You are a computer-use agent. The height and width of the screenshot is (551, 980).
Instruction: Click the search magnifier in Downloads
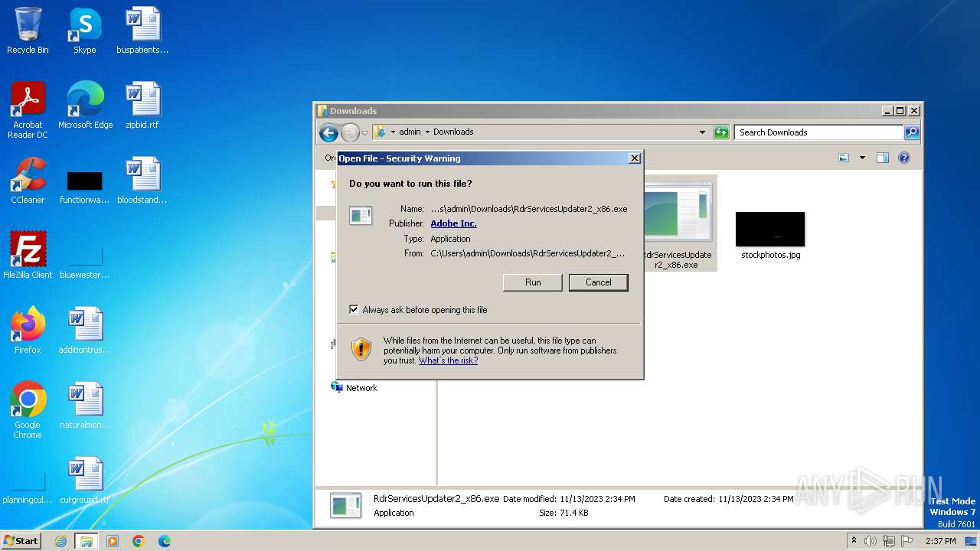pyautogui.click(x=911, y=132)
